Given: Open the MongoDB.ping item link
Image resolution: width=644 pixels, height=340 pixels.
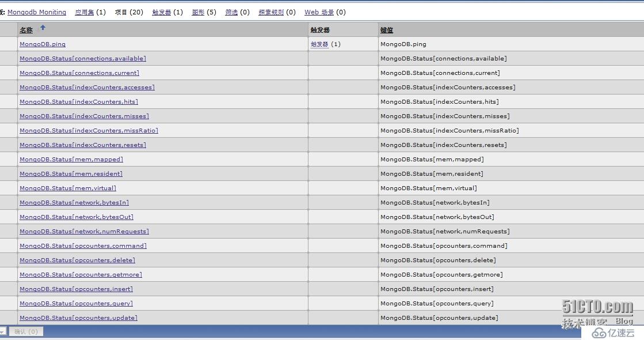Looking at the screenshot, I should tap(43, 44).
